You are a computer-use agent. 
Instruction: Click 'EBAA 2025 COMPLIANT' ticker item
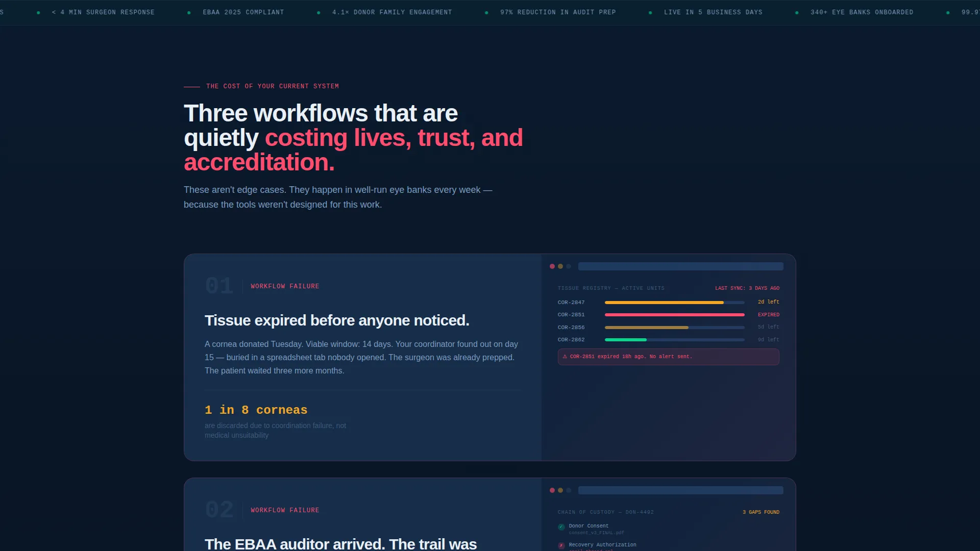click(243, 12)
